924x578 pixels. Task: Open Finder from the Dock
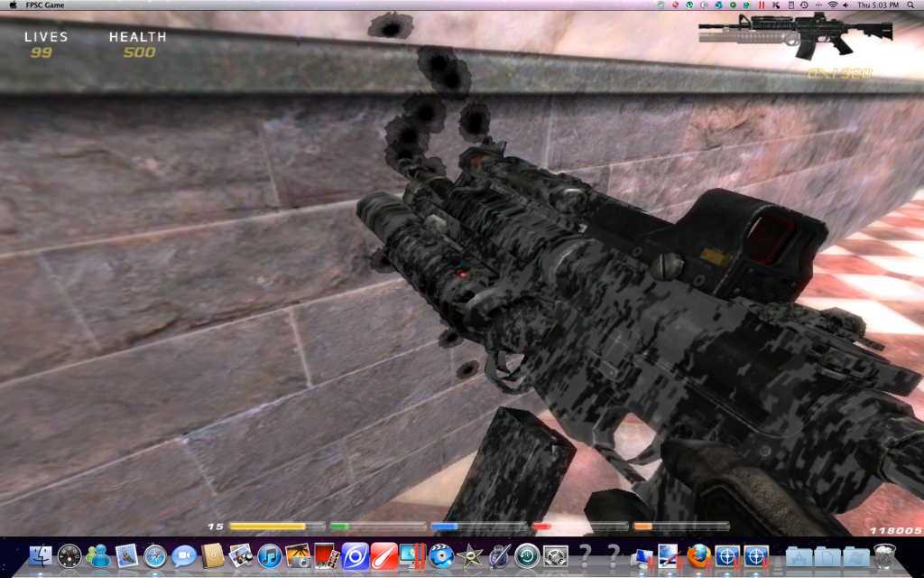pyautogui.click(x=41, y=556)
